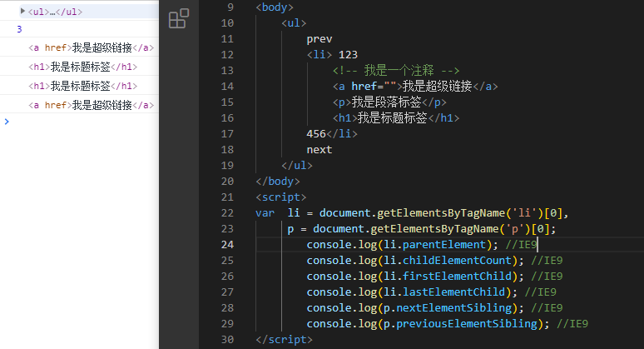The width and height of the screenshot is (644, 349).
Task: Click line number 22 in the gutter
Action: (227, 213)
